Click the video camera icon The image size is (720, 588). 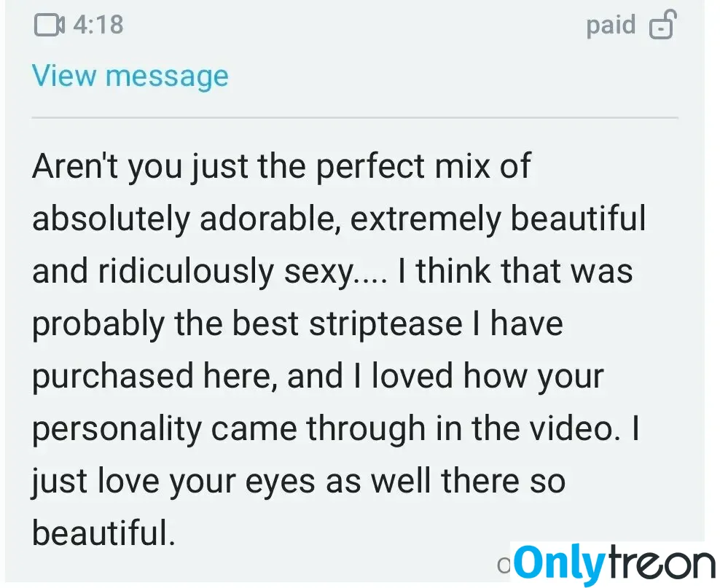(49, 25)
